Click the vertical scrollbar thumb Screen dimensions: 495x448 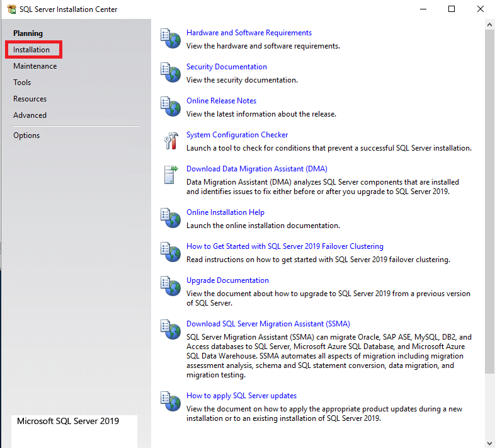click(x=489, y=202)
